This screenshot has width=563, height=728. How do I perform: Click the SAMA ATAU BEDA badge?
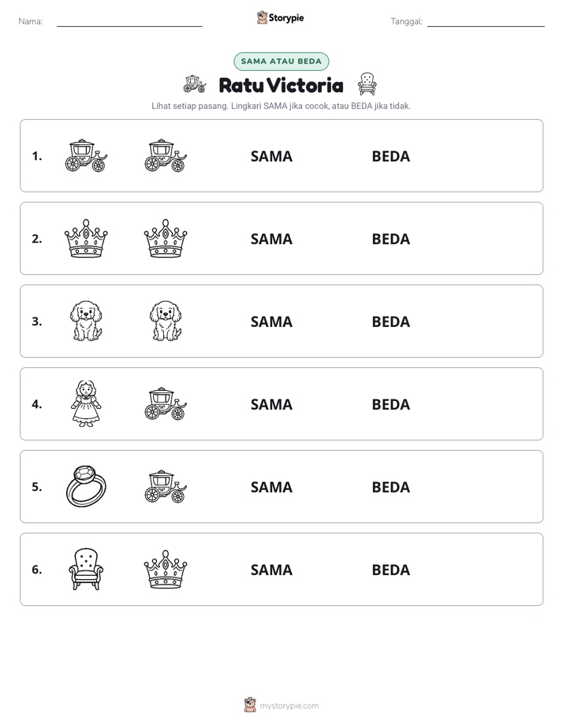[281, 61]
